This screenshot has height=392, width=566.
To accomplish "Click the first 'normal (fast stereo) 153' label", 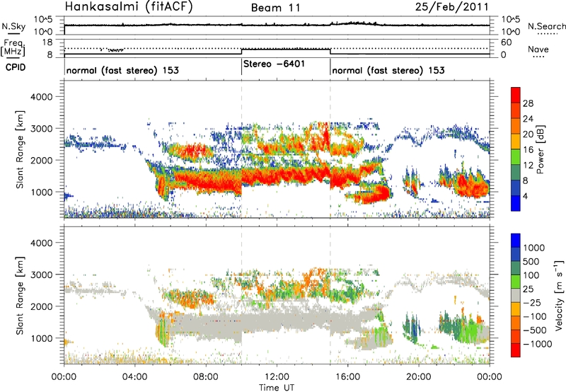I will click(122, 70).
